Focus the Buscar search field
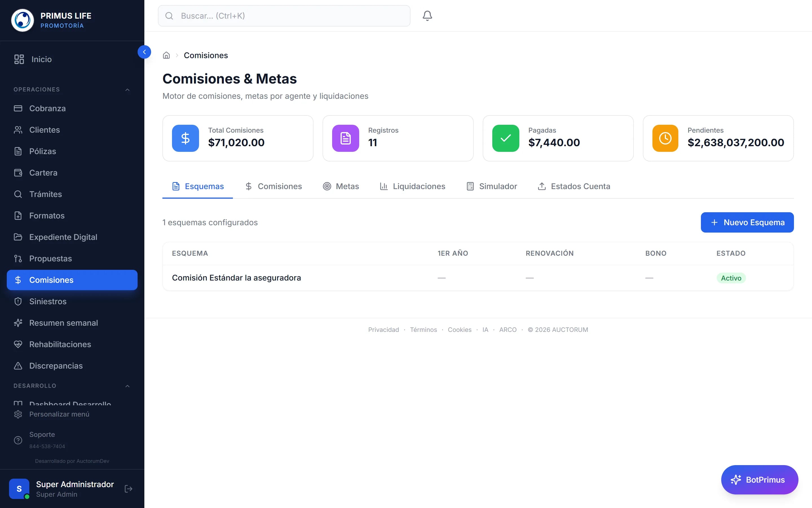The width and height of the screenshot is (812, 508). (x=284, y=16)
